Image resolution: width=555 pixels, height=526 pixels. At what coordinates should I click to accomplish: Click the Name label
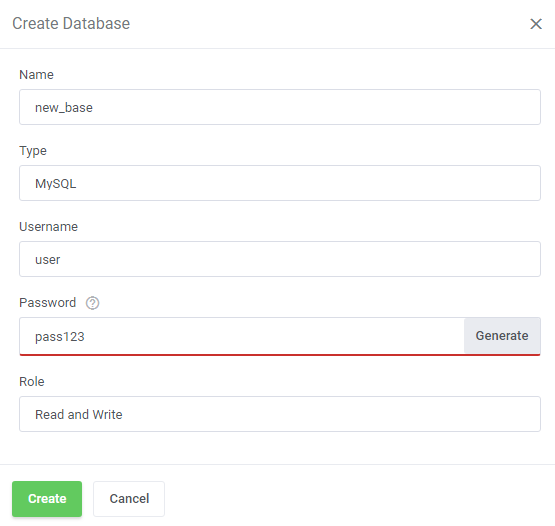point(36,75)
